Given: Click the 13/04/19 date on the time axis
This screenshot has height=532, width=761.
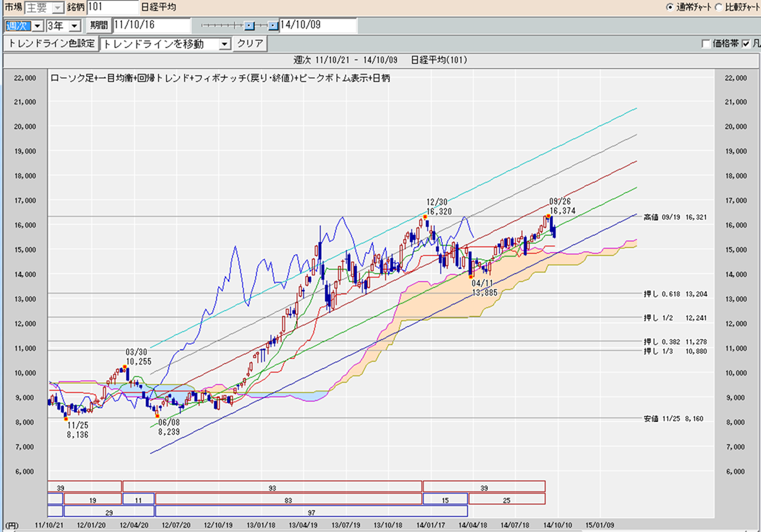Looking at the screenshot, I should click(x=303, y=525).
